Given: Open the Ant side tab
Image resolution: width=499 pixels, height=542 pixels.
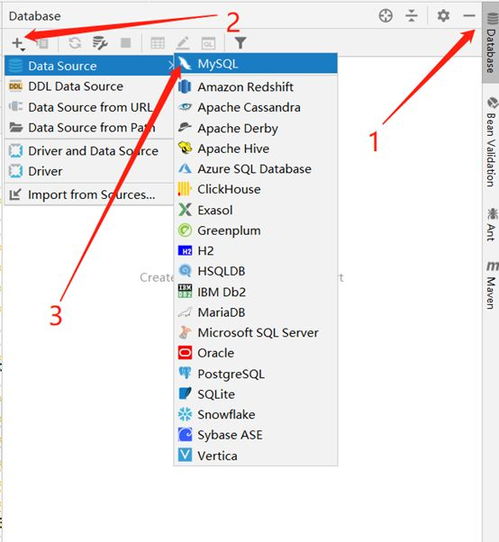Looking at the screenshot, I should (491, 224).
